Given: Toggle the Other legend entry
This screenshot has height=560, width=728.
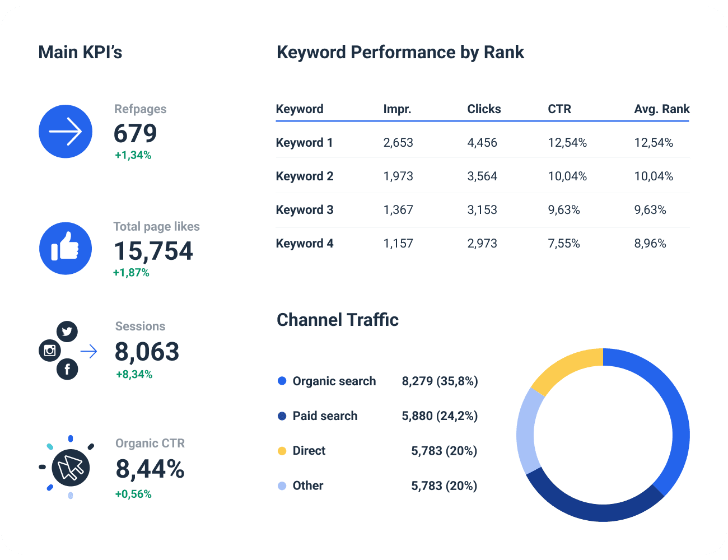Looking at the screenshot, I should [307, 486].
